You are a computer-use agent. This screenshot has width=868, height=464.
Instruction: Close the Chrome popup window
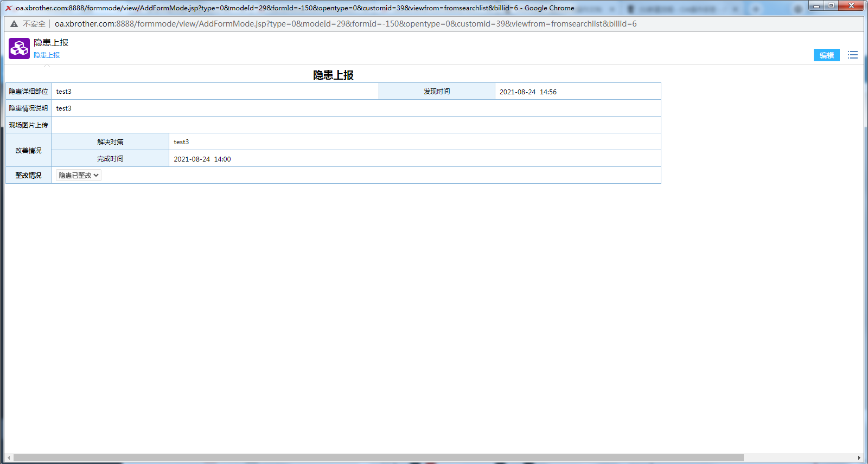[x=851, y=6]
